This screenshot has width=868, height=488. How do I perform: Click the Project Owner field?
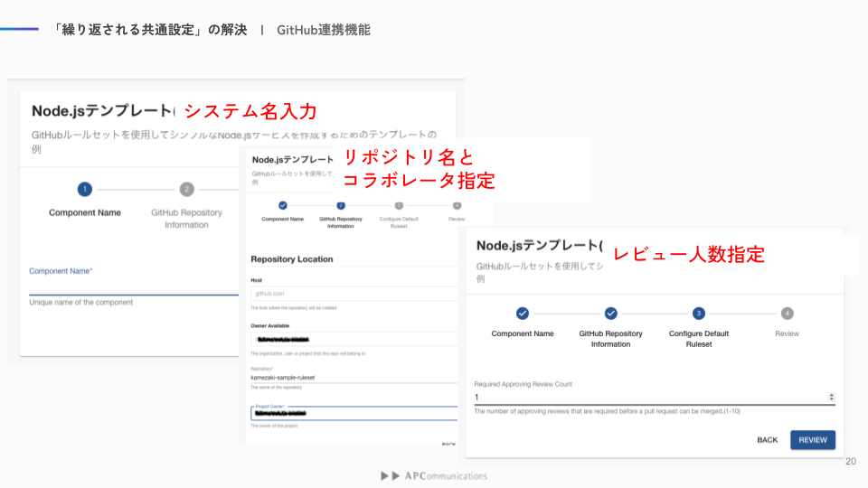click(x=354, y=413)
